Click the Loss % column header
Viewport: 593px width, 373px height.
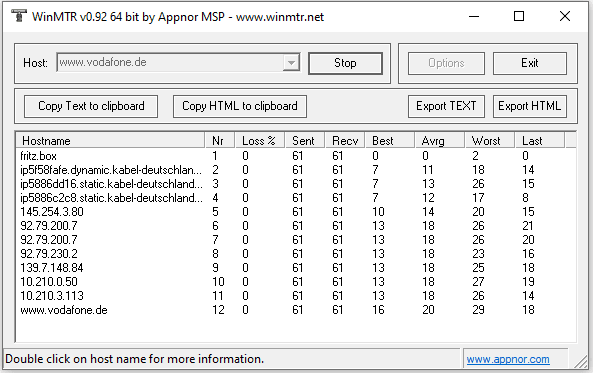(x=260, y=141)
